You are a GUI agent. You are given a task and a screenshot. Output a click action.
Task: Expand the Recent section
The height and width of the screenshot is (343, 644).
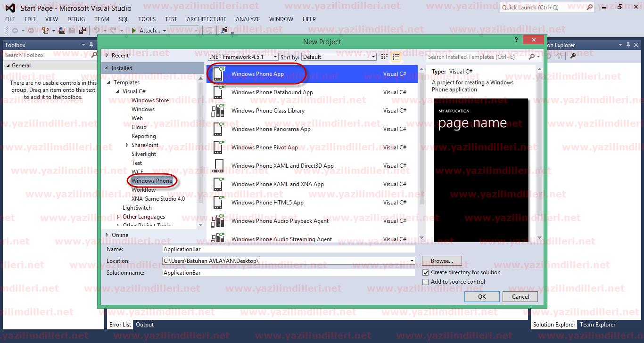[107, 55]
